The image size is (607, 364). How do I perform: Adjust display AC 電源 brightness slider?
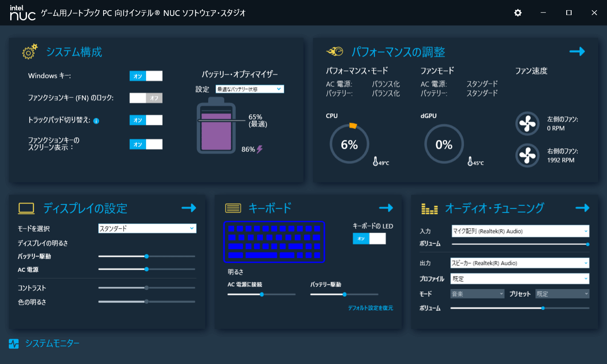click(147, 269)
